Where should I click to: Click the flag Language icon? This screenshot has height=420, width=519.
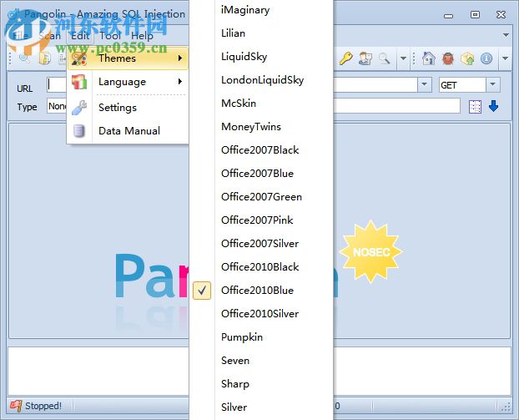79,82
